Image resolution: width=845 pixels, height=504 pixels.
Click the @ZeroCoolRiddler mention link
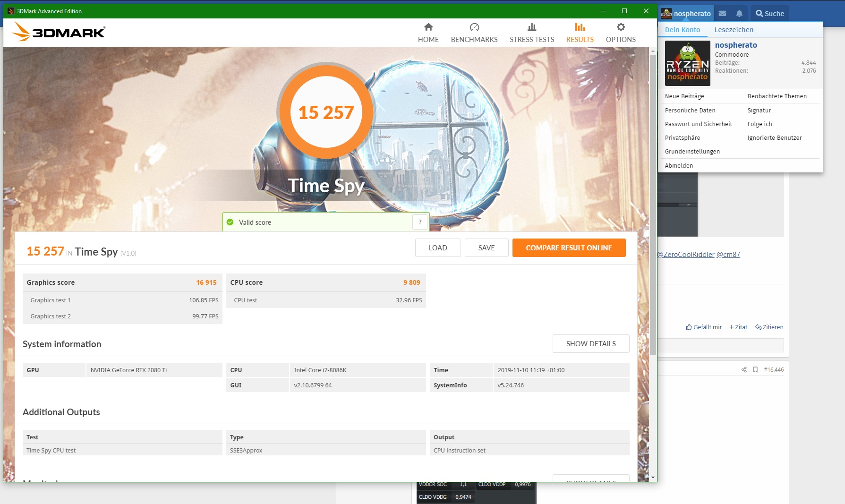click(686, 254)
